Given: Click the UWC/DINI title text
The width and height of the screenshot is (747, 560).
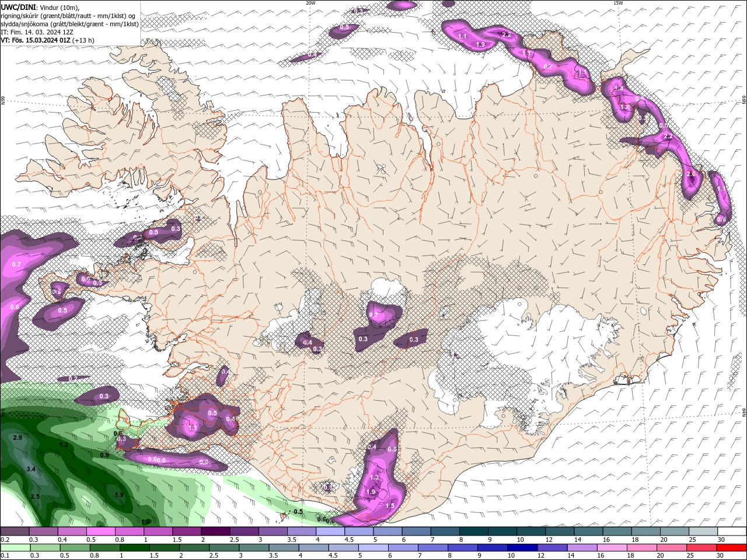Looking at the screenshot, I should coord(19,6).
